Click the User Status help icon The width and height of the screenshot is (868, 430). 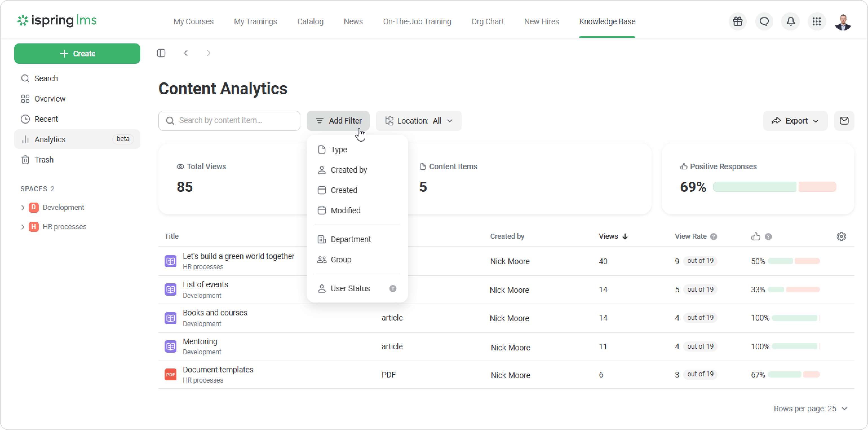[x=393, y=289]
